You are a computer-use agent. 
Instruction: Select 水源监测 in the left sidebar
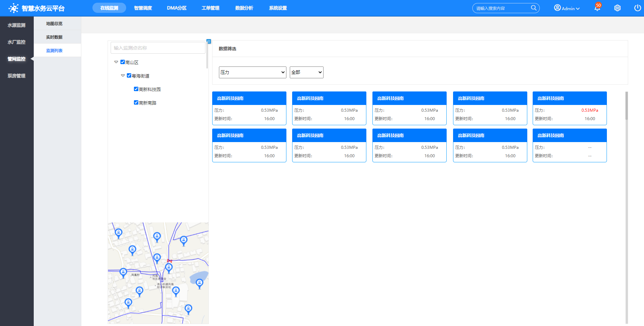click(17, 25)
